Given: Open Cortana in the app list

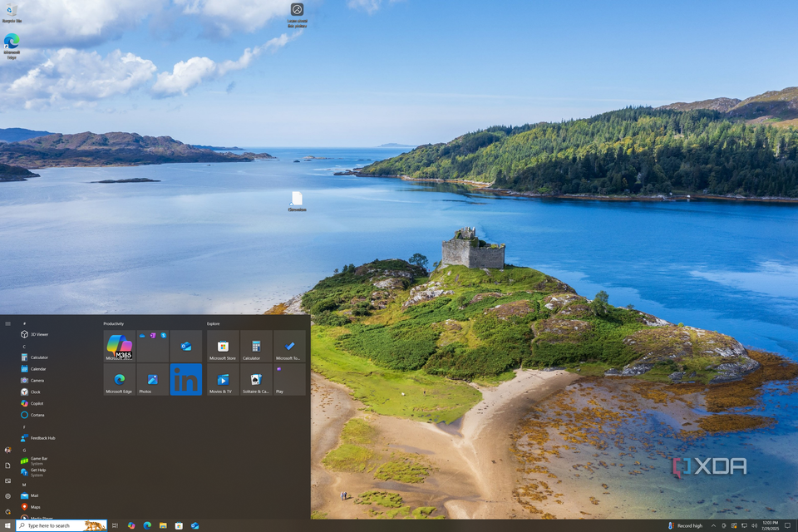Looking at the screenshot, I should tap(32, 415).
